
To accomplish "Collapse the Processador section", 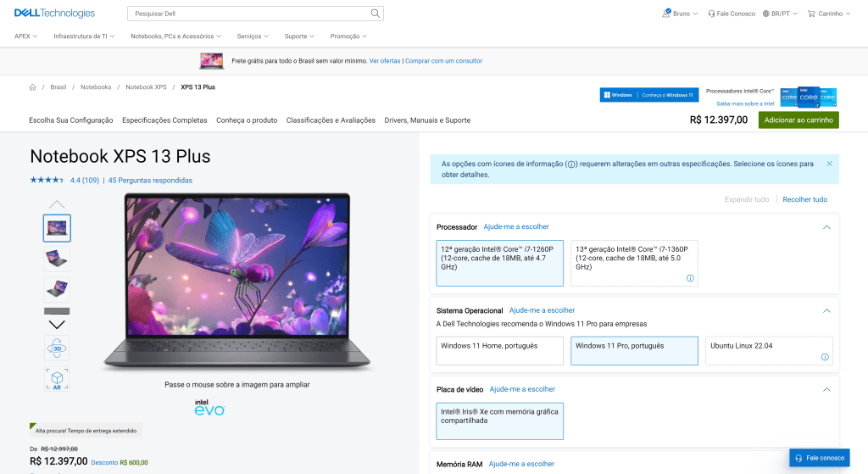I will [x=826, y=227].
